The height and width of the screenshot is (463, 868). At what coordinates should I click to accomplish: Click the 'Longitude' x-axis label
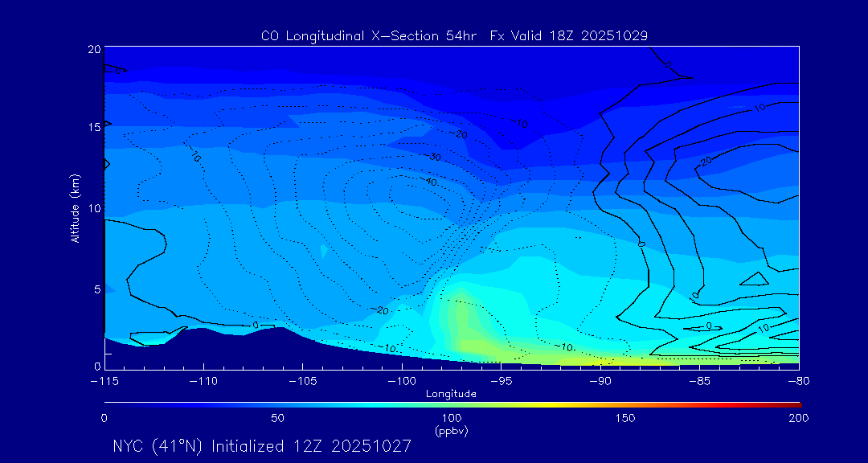pos(451,394)
